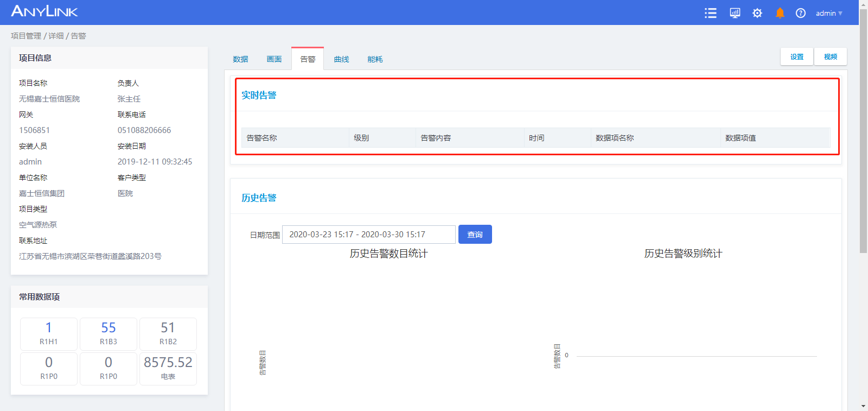Open settings gear icon in header
Screen dimensions: 868x411
tap(757, 13)
